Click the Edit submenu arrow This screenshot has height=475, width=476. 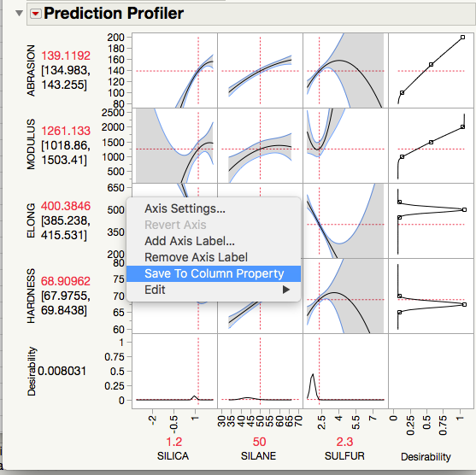click(285, 290)
